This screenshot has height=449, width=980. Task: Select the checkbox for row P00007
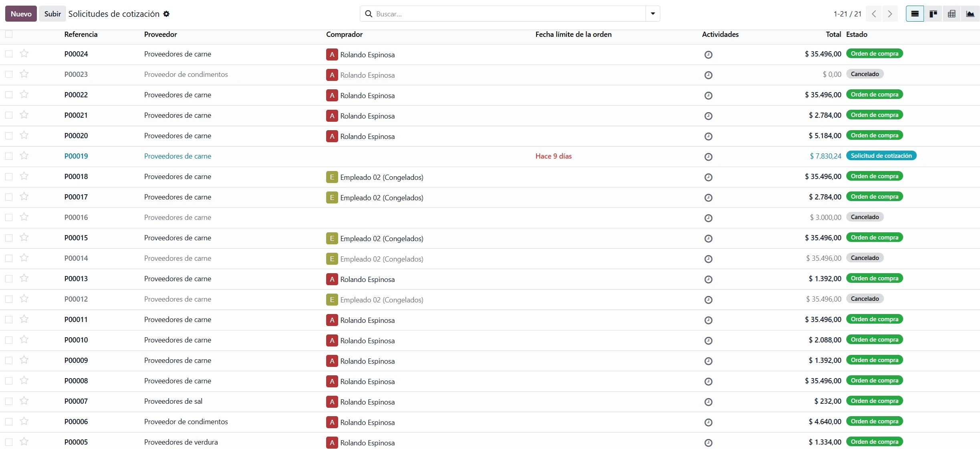click(9, 401)
